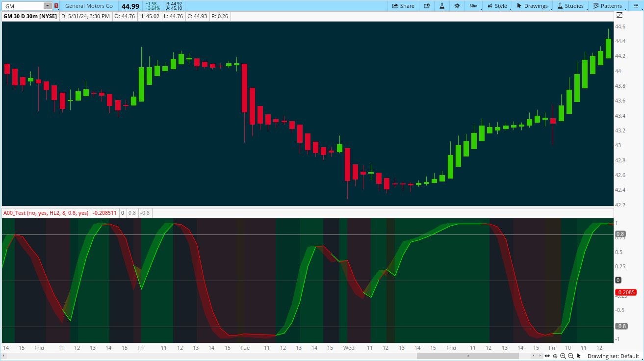Click the General Motors Co name
Image resolution: width=644 pixels, height=361 pixels.
click(89, 6)
